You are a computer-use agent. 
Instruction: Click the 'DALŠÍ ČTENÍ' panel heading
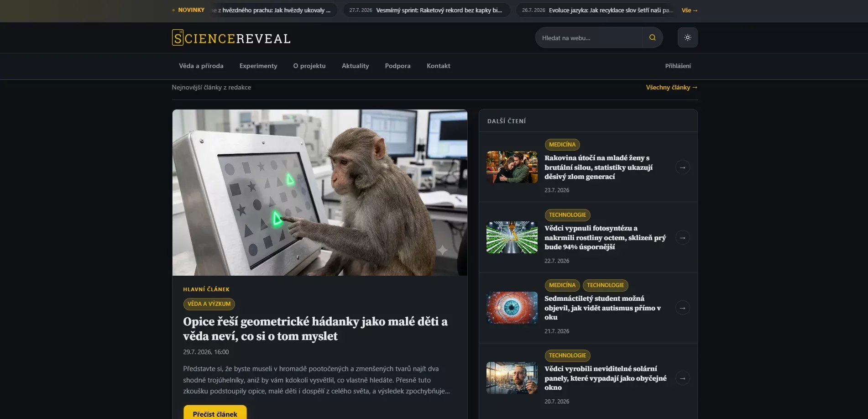[x=507, y=121]
